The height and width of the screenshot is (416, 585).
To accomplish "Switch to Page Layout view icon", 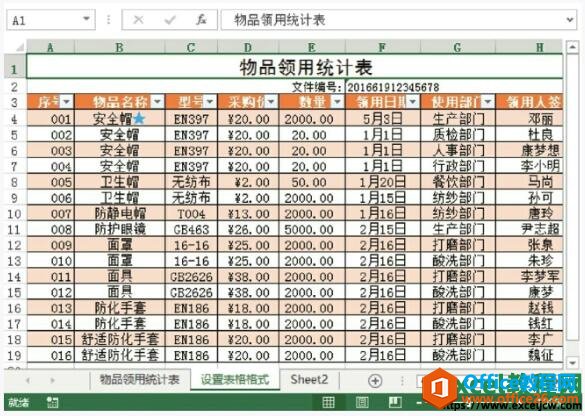I will click(362, 402).
